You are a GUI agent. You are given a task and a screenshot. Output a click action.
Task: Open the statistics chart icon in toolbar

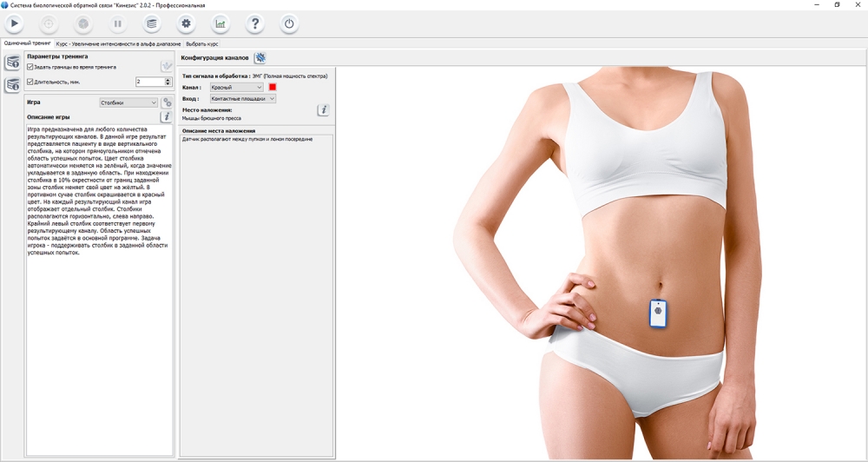pos(220,23)
